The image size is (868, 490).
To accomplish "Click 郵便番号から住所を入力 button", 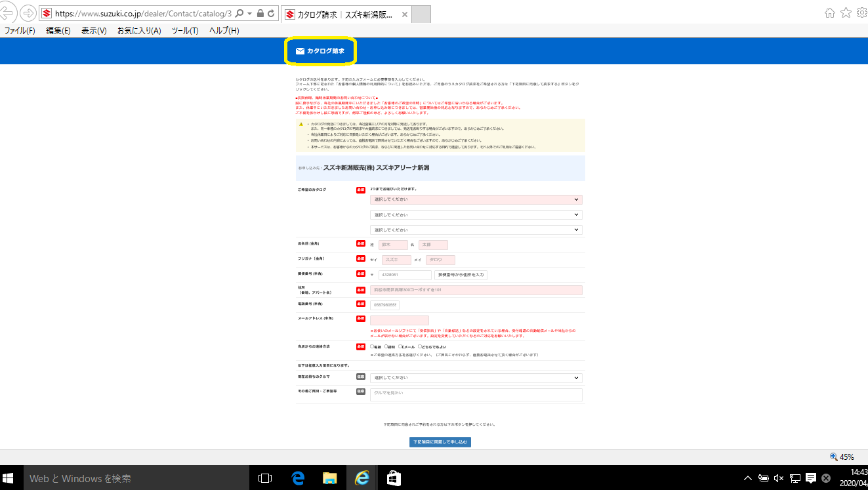I will (x=461, y=275).
